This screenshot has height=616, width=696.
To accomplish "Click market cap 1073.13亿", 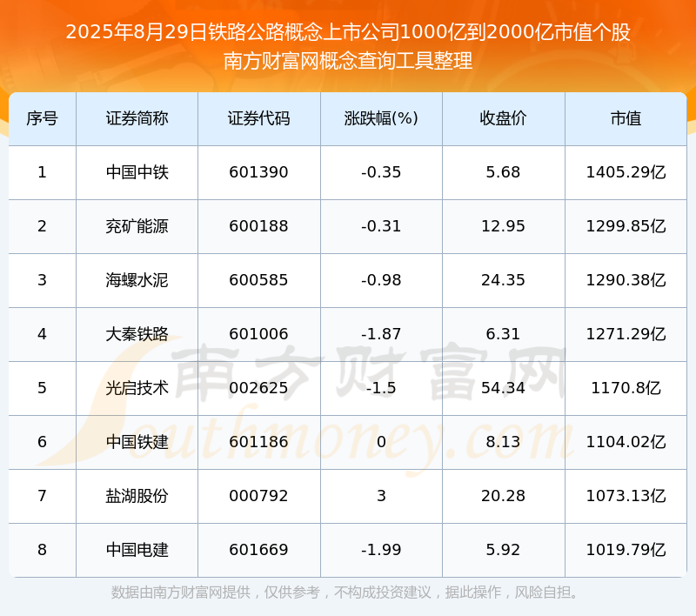I will [626, 496].
